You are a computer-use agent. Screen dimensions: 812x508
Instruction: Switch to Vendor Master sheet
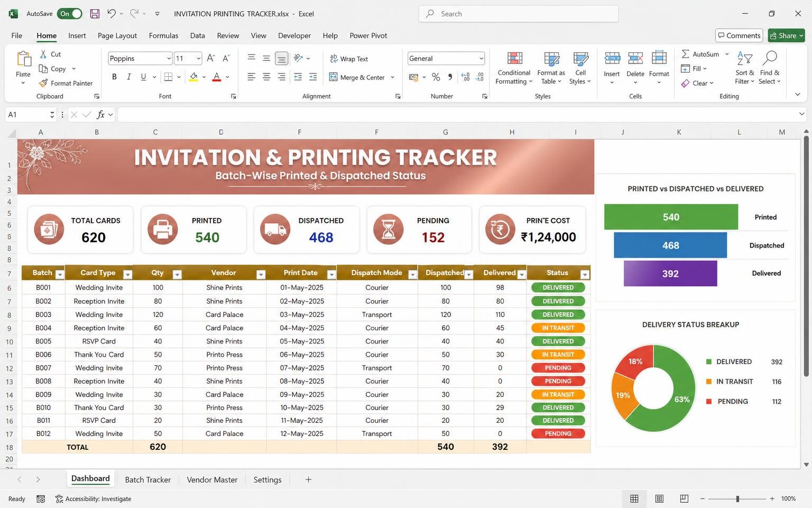point(212,479)
